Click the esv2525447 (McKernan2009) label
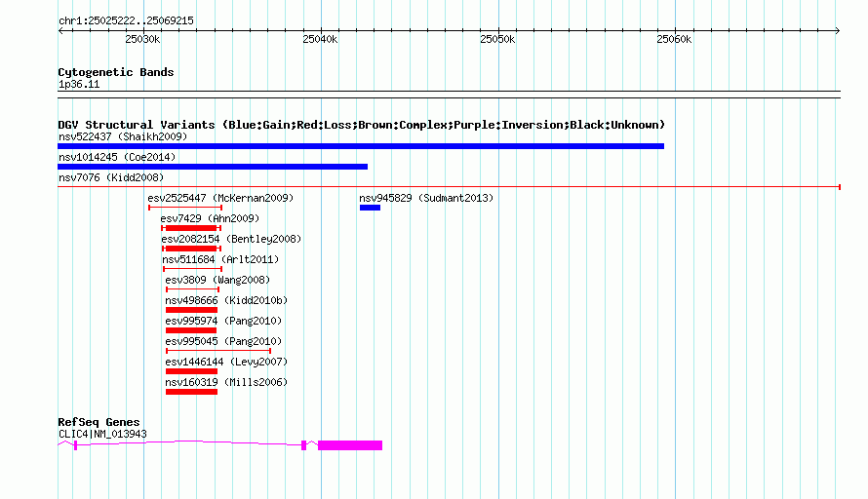This screenshot has height=499, width=868. pos(220,198)
